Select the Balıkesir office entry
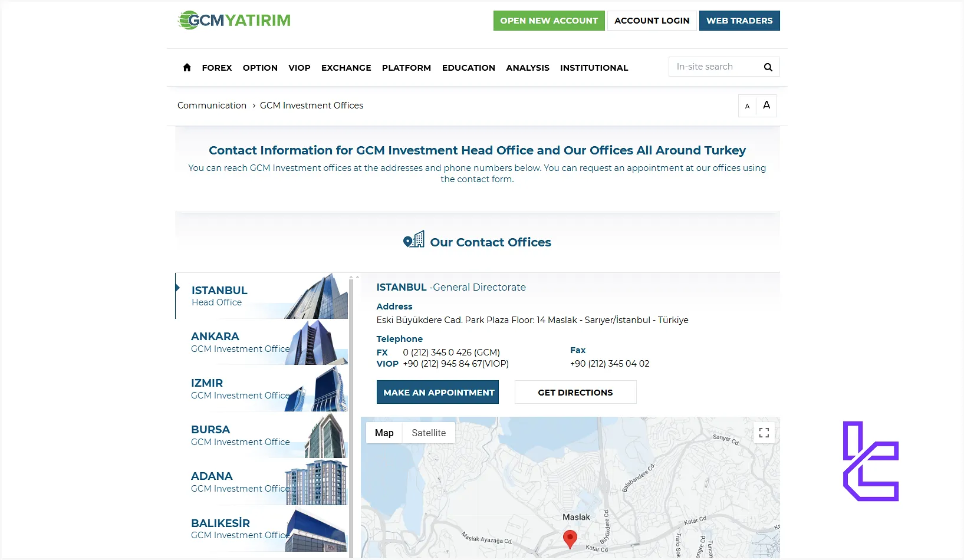The width and height of the screenshot is (964, 560). click(x=262, y=529)
